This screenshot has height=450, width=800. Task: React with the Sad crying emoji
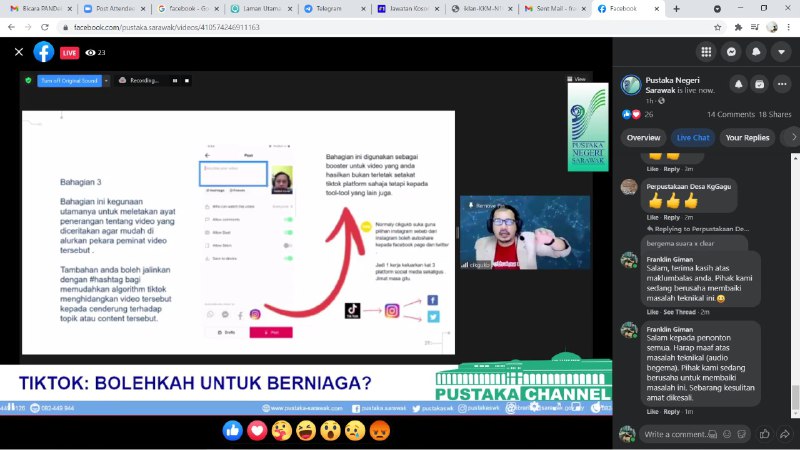point(355,431)
